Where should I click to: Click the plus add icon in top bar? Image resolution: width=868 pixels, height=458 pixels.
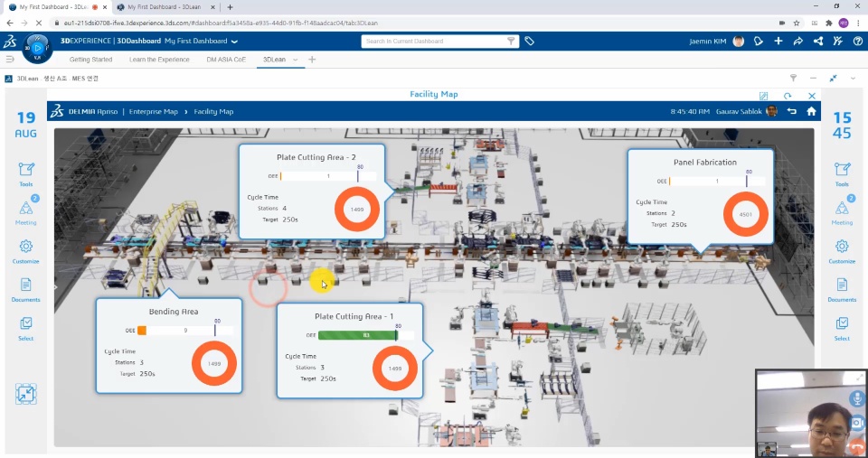[778, 41]
